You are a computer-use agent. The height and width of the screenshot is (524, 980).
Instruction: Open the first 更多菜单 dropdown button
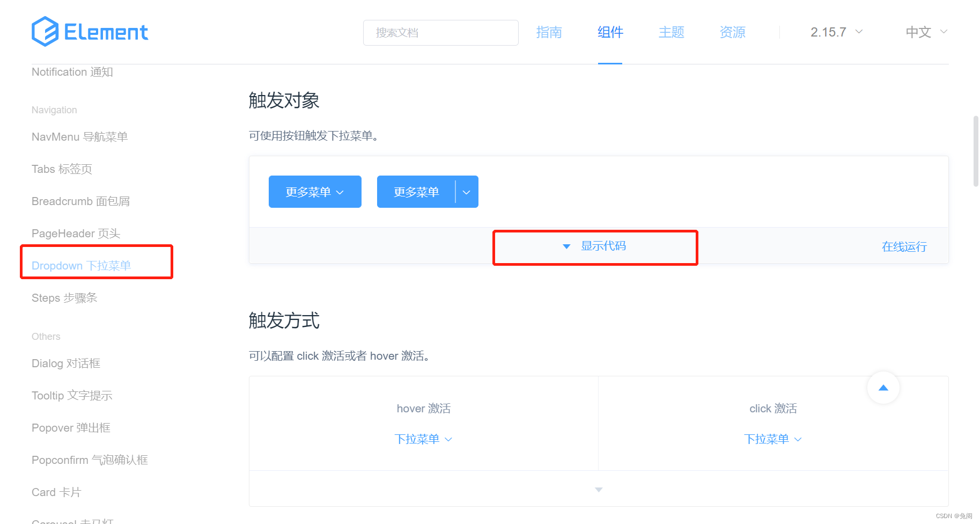click(x=314, y=192)
